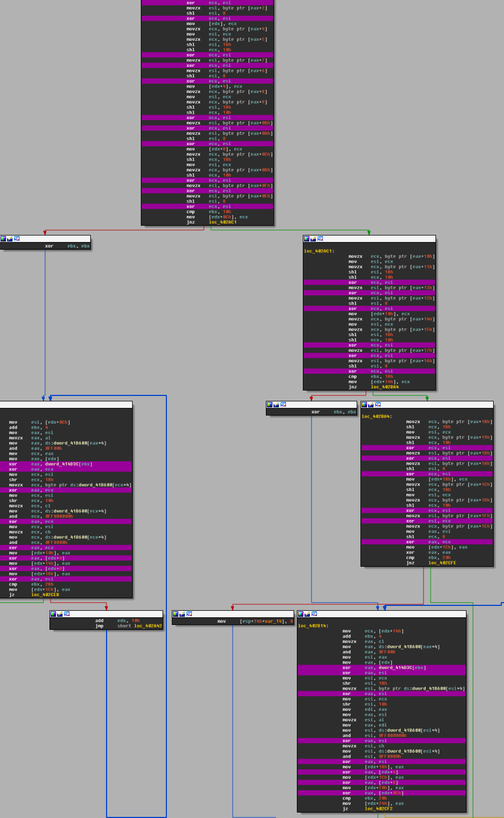Click the node color icon on loc_402AC1 block
504x818 pixels.
coord(307,239)
